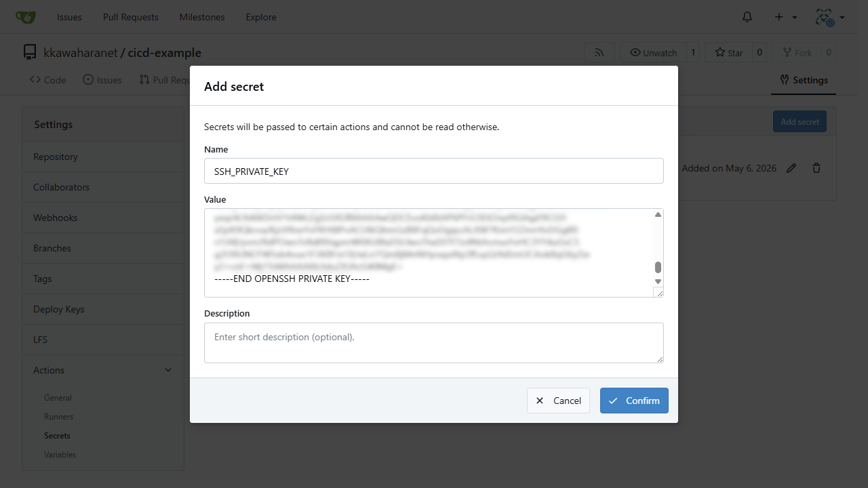The height and width of the screenshot is (488, 868).
Task: Click the Gitea logo home icon
Action: click(x=26, y=17)
